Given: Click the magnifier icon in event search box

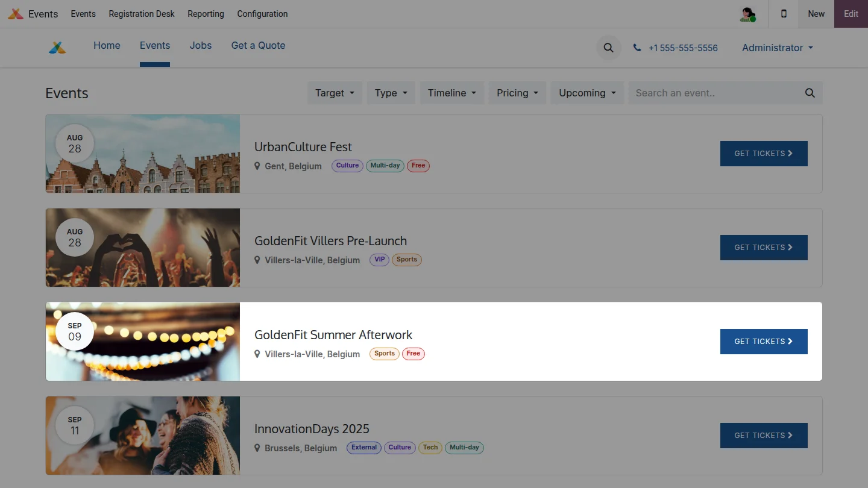Looking at the screenshot, I should coord(810,93).
